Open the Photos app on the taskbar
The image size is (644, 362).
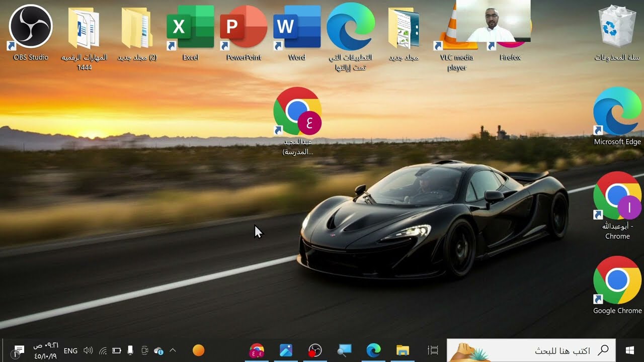coord(286,350)
